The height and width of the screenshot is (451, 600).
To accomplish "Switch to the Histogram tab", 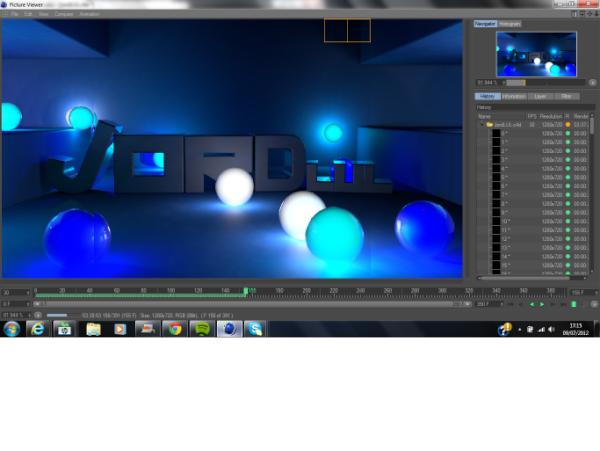I will click(510, 24).
